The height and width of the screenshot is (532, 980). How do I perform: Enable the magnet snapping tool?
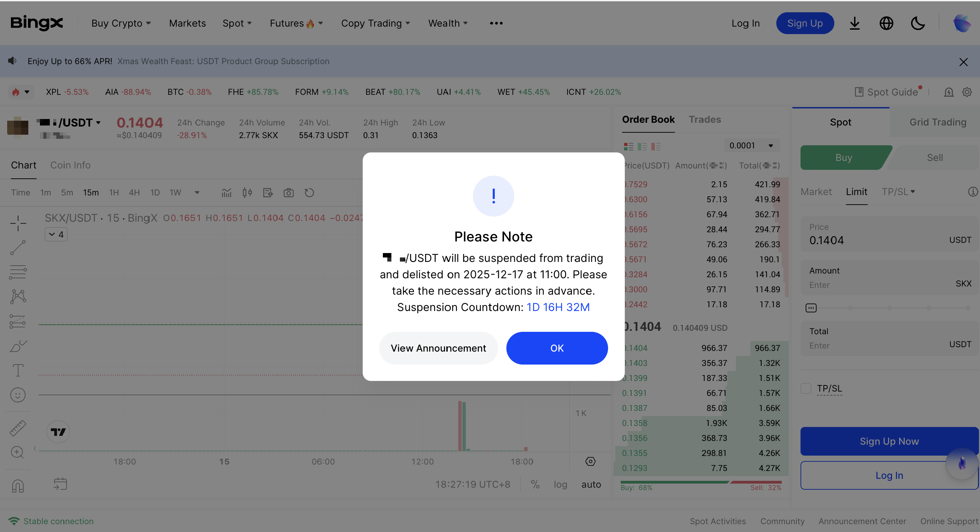coord(17,486)
